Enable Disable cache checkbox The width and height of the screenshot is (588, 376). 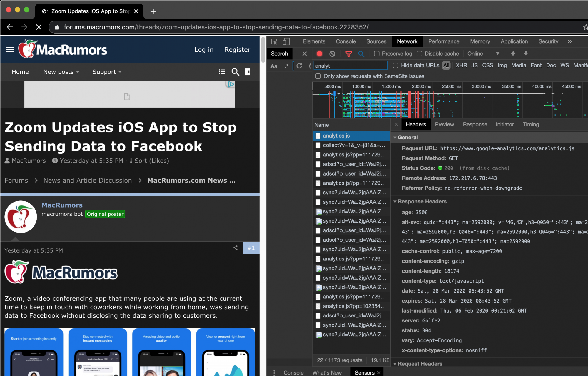(420, 54)
